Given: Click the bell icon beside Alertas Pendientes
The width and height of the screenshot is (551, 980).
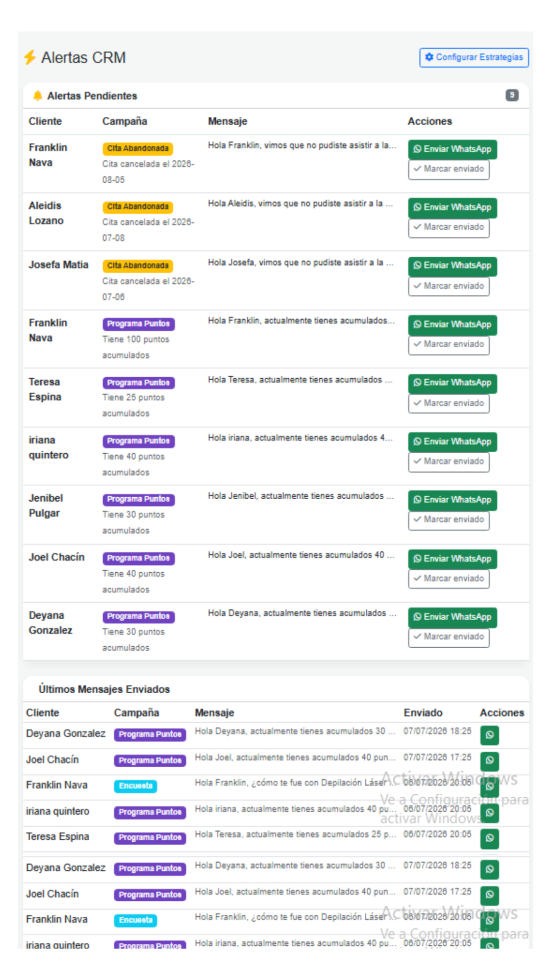Looking at the screenshot, I should point(37,95).
